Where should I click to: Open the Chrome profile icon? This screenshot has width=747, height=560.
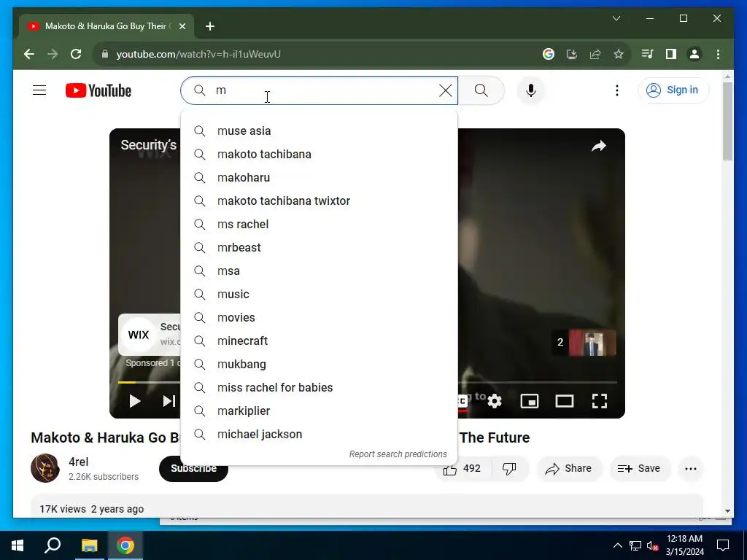point(694,54)
